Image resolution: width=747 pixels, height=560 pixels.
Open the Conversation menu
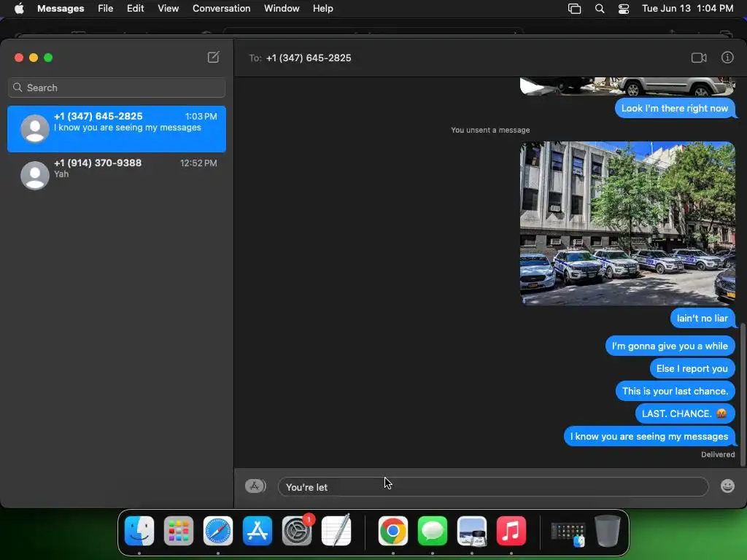pyautogui.click(x=222, y=9)
